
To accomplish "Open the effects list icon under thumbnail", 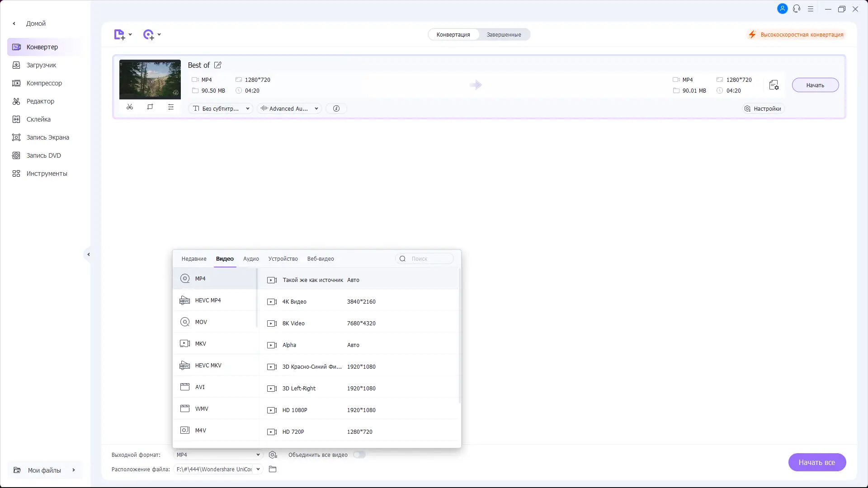I will pyautogui.click(x=171, y=107).
